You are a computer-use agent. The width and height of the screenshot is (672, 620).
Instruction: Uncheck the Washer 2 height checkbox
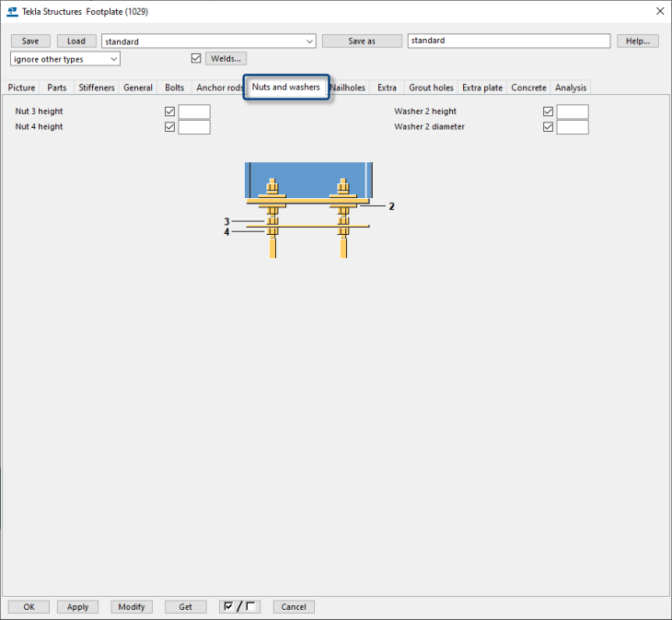tap(549, 111)
